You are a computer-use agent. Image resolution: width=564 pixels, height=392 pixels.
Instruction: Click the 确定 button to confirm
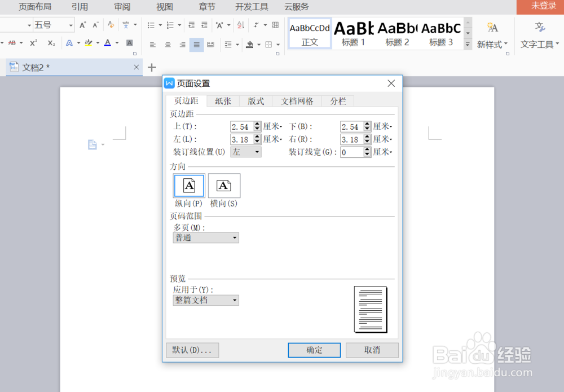[x=314, y=350]
